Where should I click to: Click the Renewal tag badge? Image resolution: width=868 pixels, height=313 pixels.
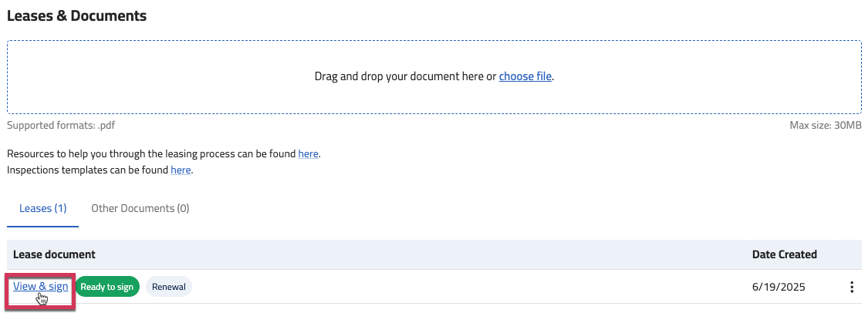(x=169, y=287)
